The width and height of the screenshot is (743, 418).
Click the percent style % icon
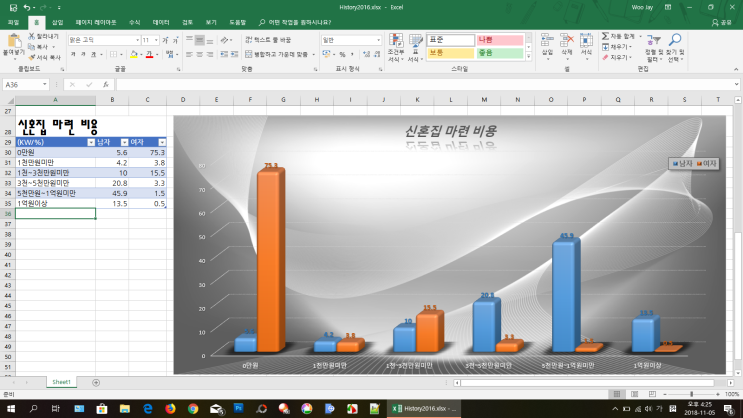tap(342, 55)
